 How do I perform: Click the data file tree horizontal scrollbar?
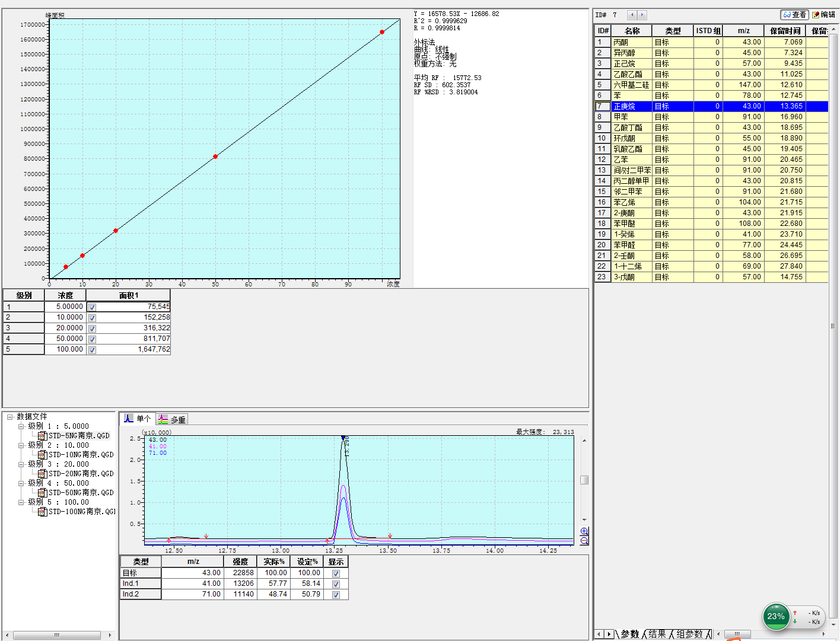tap(57, 635)
